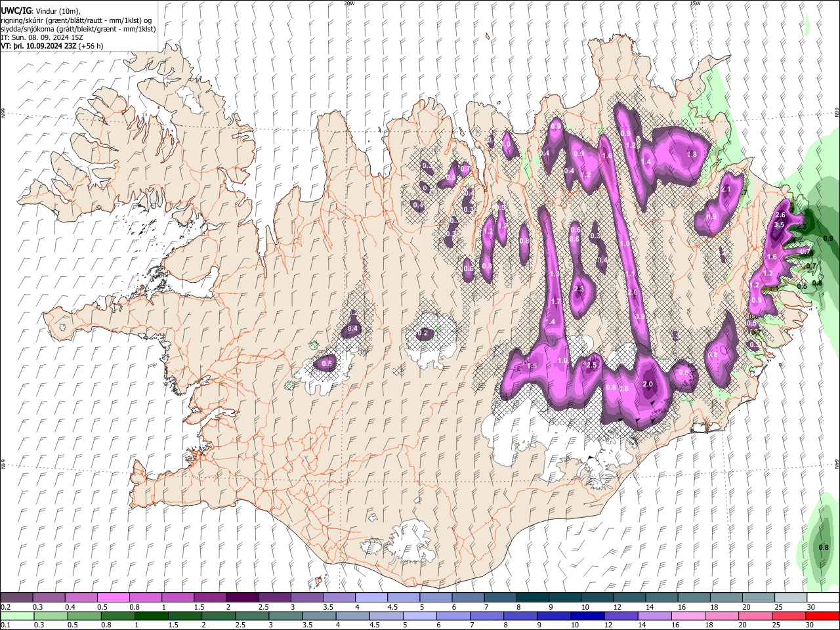Image resolution: width=840 pixels, height=630 pixels.
Task: Pick dark blue swatch between 10 and 12
Action: [586, 616]
